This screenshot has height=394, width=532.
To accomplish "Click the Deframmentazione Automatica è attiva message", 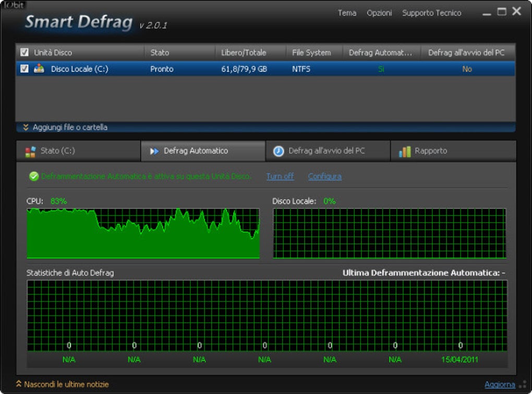I will (x=146, y=176).
